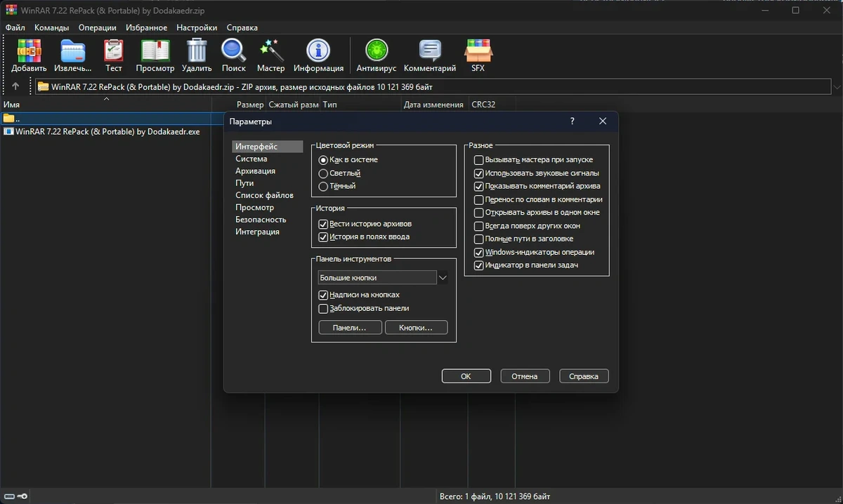Open the Операции menu
Screen dimensions: 843x504
[97, 27]
